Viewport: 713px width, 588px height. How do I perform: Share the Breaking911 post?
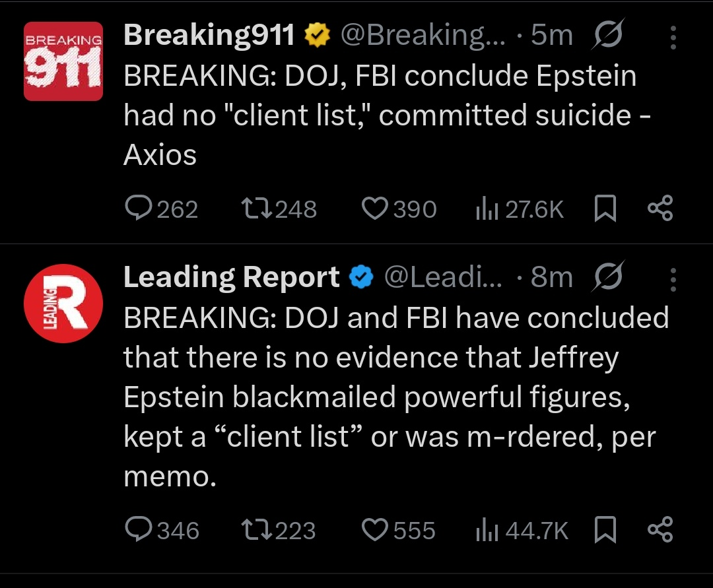[x=660, y=209]
